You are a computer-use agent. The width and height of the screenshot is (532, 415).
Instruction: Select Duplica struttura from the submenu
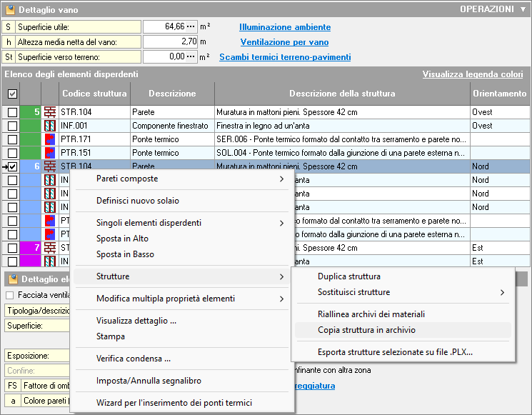click(348, 276)
